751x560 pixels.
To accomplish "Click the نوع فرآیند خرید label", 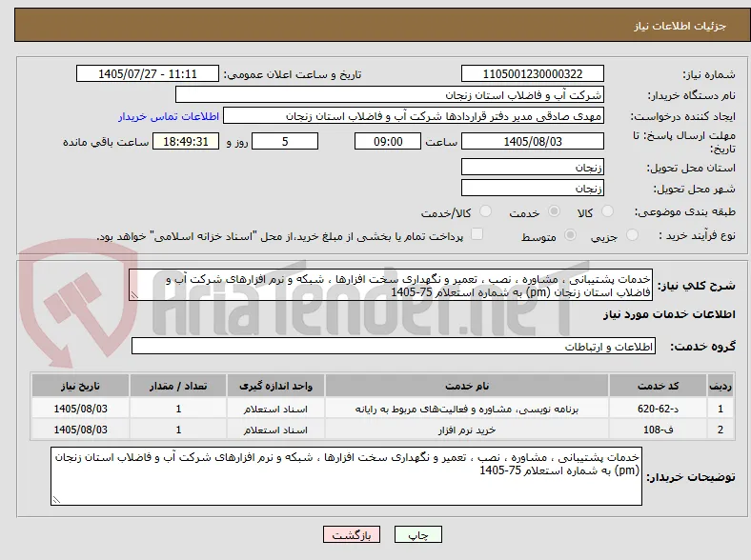I will pyautogui.click(x=697, y=235).
